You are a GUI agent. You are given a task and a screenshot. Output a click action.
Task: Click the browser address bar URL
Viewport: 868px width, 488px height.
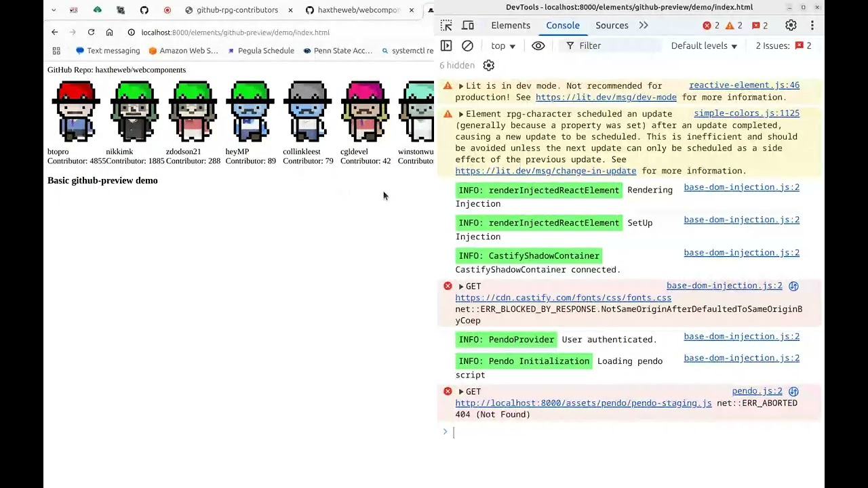pyautogui.click(x=235, y=32)
